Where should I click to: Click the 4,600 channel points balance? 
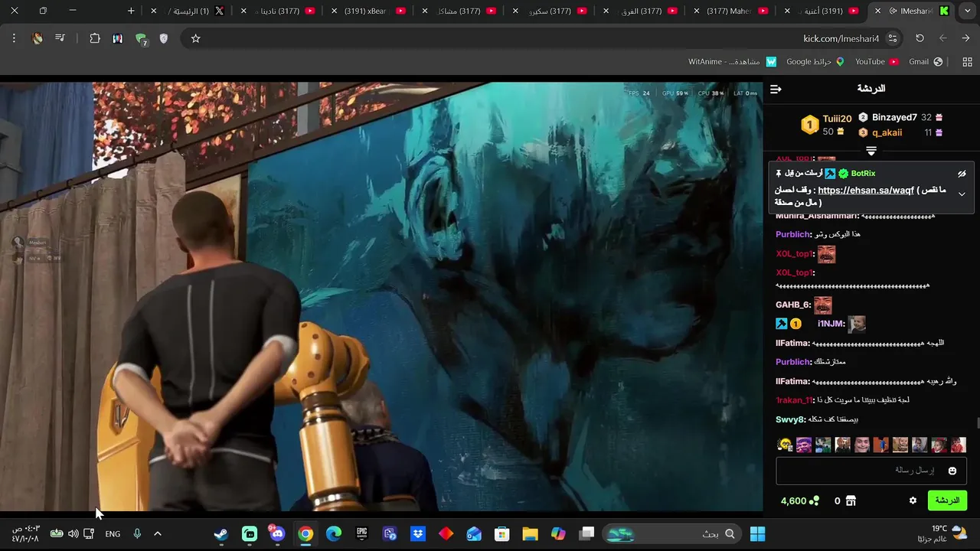799,500
